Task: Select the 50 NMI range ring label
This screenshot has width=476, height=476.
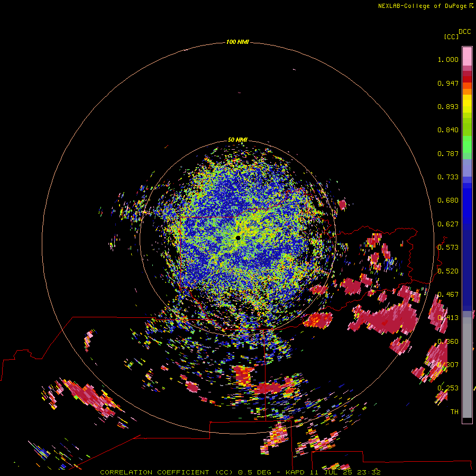Action: click(237, 140)
